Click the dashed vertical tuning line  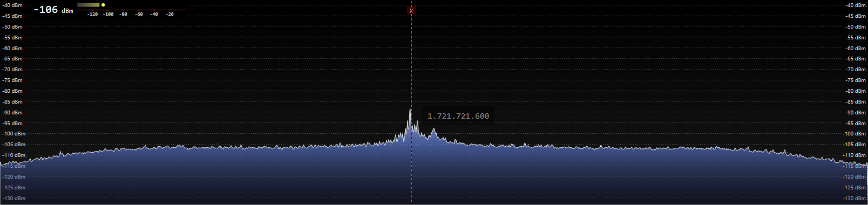click(x=411, y=108)
